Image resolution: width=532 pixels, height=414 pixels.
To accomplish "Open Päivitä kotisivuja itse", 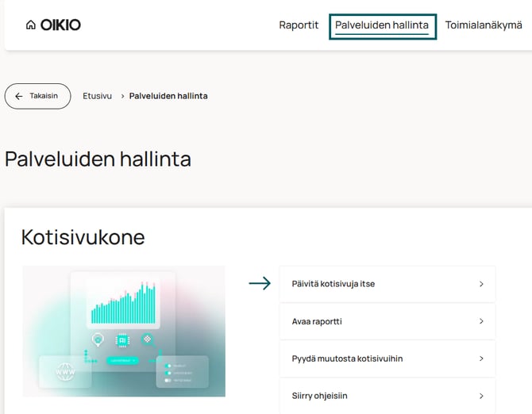I will click(387, 284).
